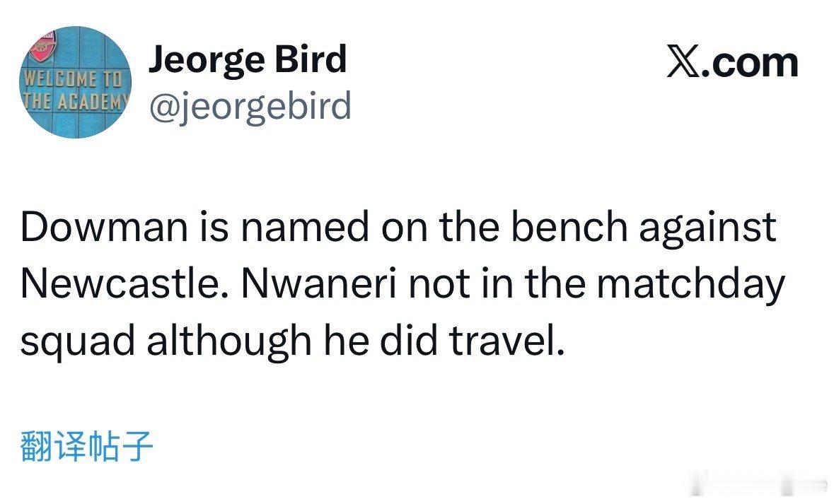834x504 pixels.
Task: Click the word "although" in the last line
Action: [229, 344]
